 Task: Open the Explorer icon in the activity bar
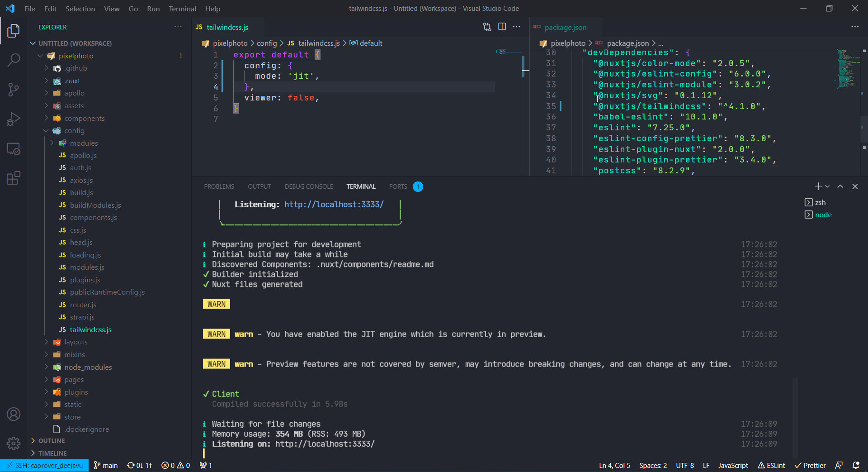pyautogui.click(x=14, y=31)
